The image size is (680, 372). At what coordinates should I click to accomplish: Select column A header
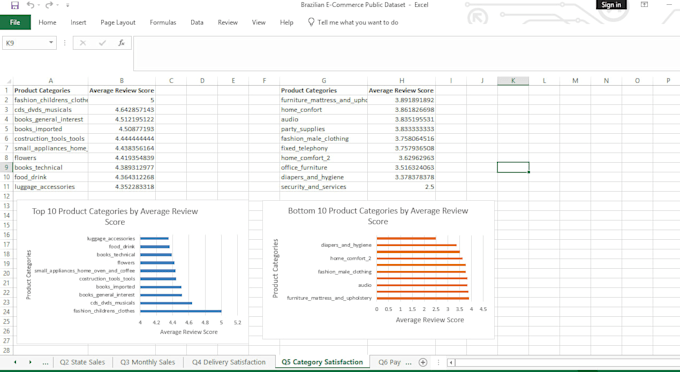[x=51, y=81]
